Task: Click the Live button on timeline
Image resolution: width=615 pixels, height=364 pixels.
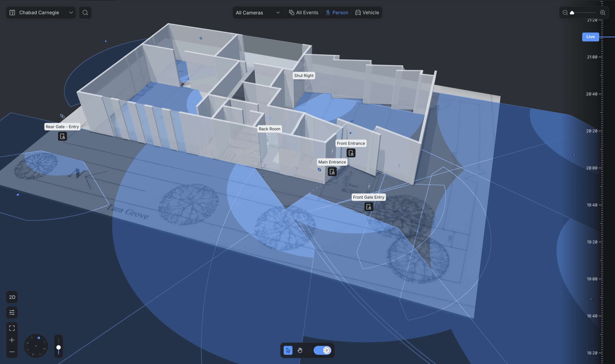Action: pyautogui.click(x=590, y=37)
